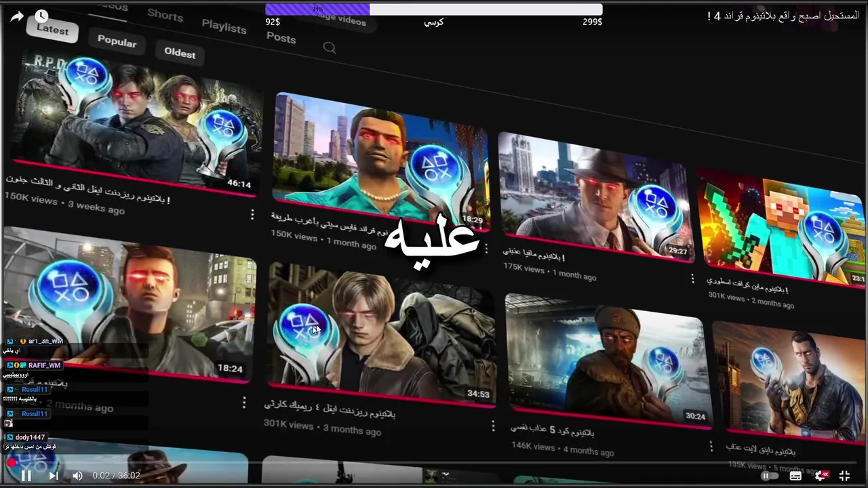Image resolution: width=868 pixels, height=488 pixels.
Task: Open more options for Mafia video
Action: (692, 279)
